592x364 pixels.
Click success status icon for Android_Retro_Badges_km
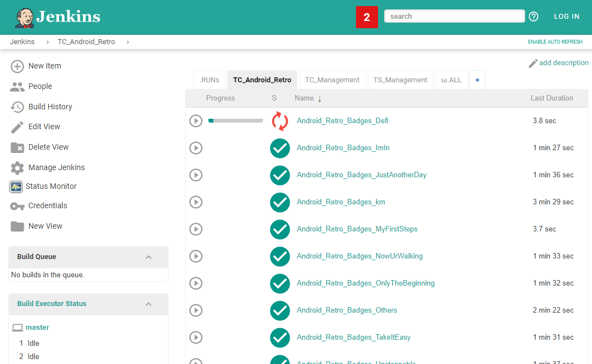[x=280, y=203]
